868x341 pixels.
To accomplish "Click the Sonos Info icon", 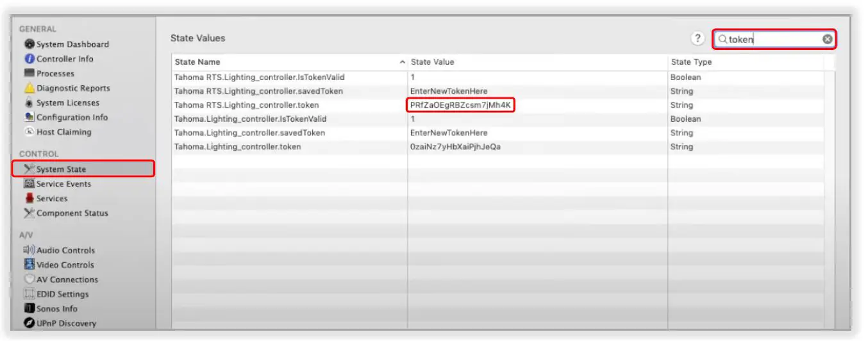I will tap(29, 309).
